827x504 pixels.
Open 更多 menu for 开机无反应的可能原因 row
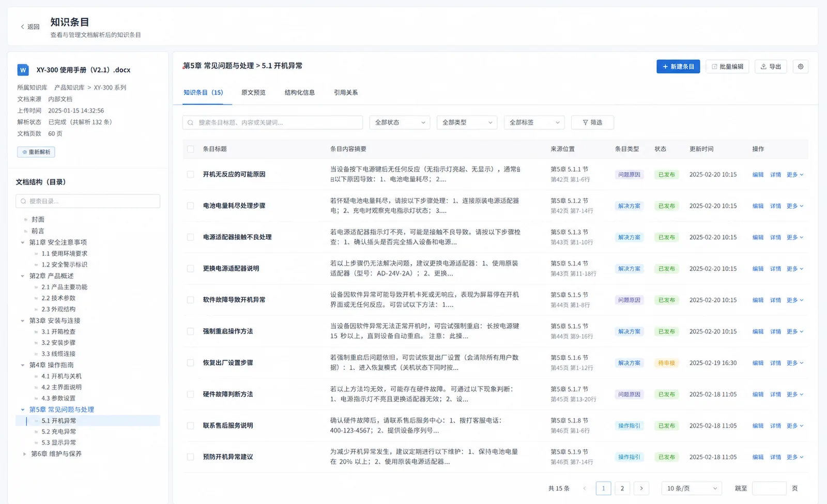[795, 175]
